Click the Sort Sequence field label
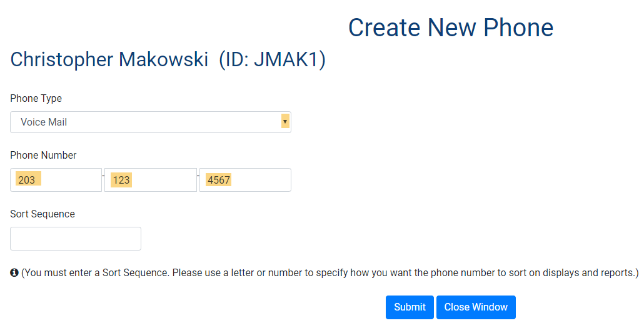 tap(43, 214)
